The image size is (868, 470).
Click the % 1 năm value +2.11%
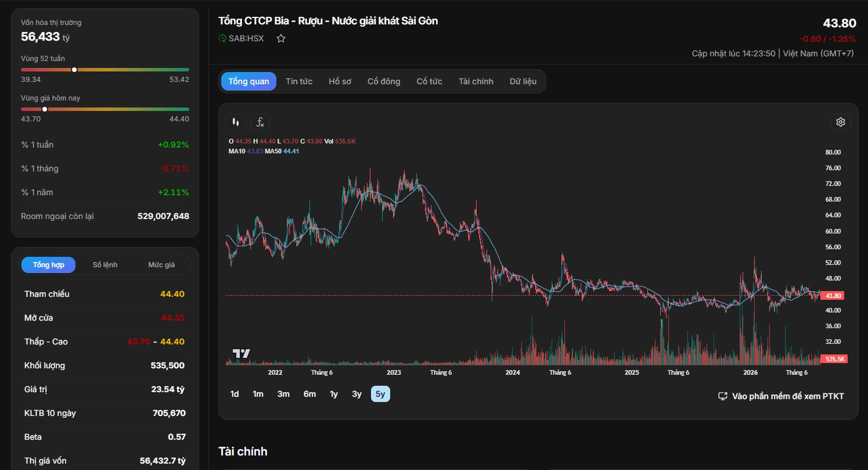174,192
